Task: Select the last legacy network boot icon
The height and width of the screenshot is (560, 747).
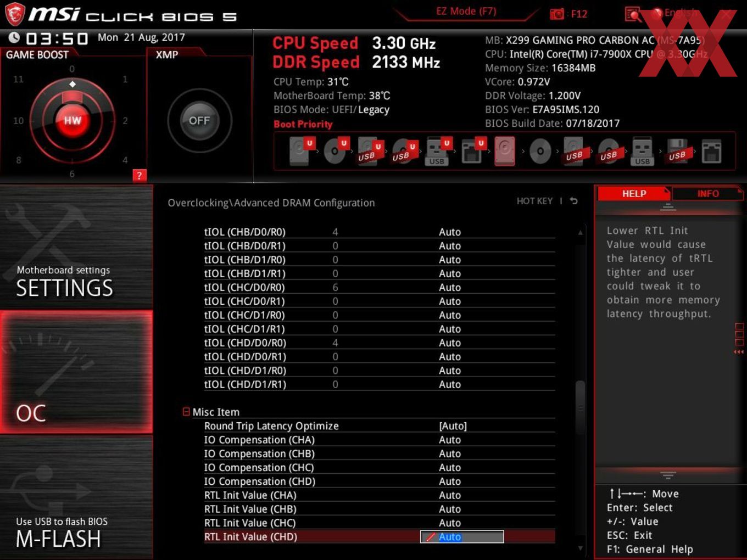Action: [711, 152]
